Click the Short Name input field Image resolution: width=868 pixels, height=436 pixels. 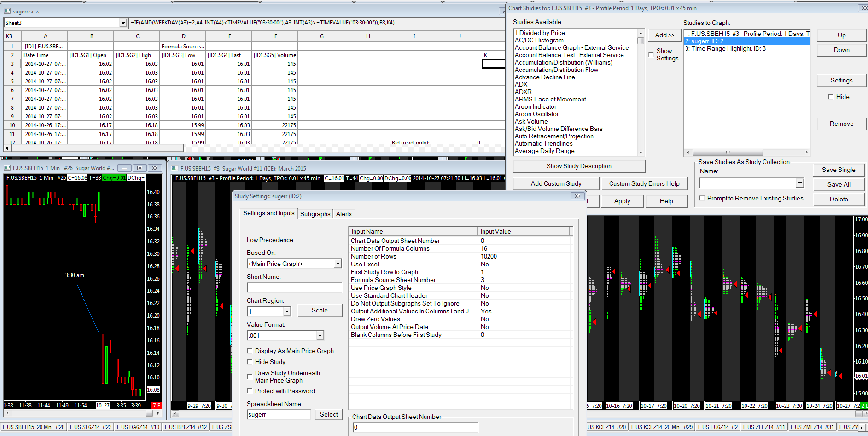294,288
